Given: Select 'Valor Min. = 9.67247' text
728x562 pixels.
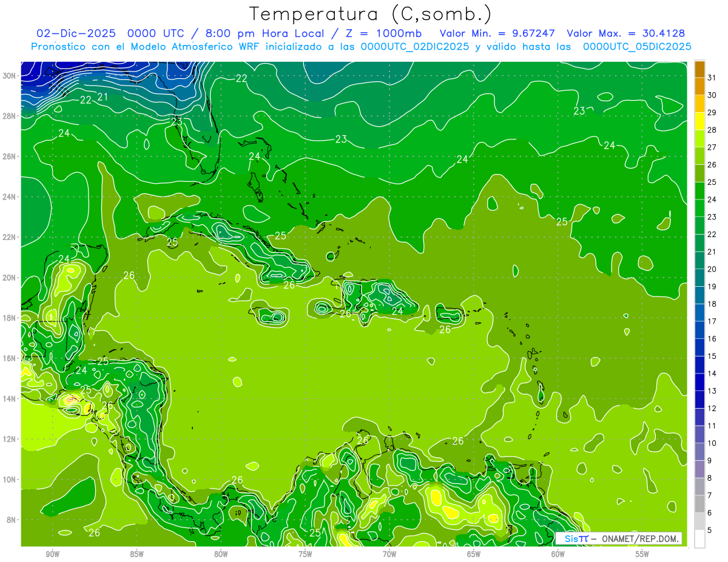Looking at the screenshot, I should point(497,33).
